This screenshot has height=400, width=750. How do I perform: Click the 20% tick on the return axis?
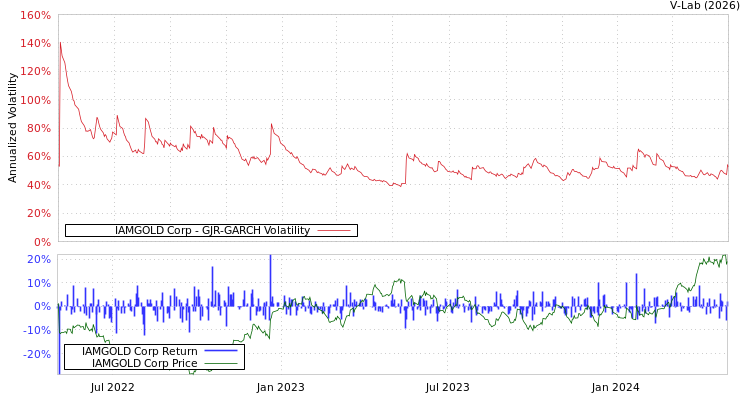[38, 259]
